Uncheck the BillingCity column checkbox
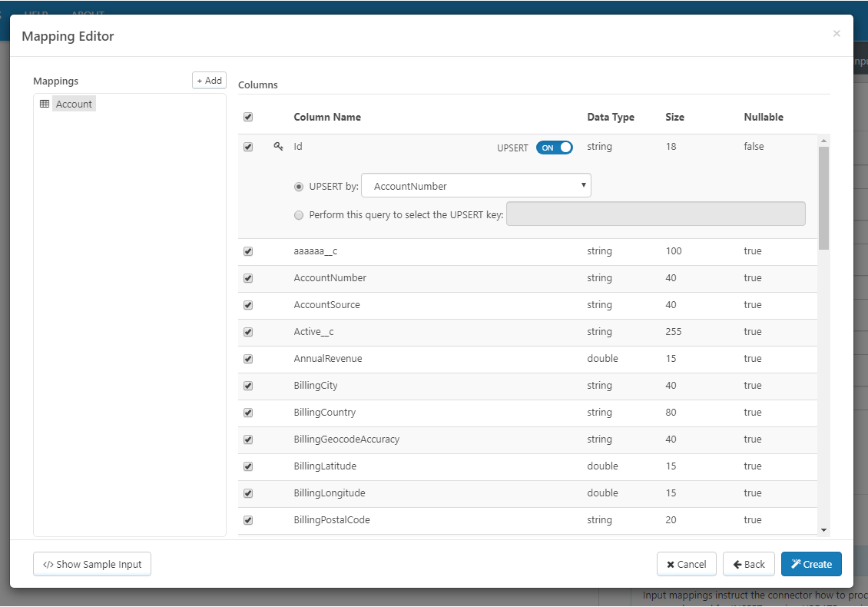Viewport: 868px width, 607px height. pyautogui.click(x=248, y=386)
